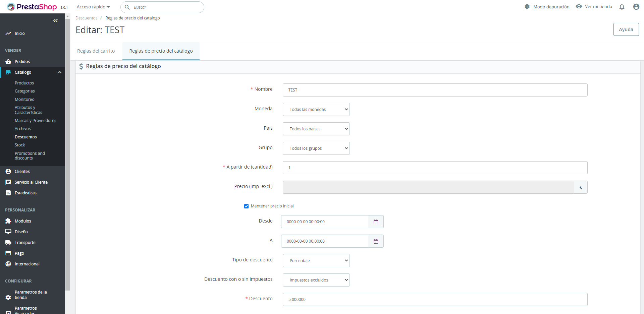Focus the Nombre input field
Image resolution: width=644 pixels, height=314 pixels.
click(x=435, y=90)
